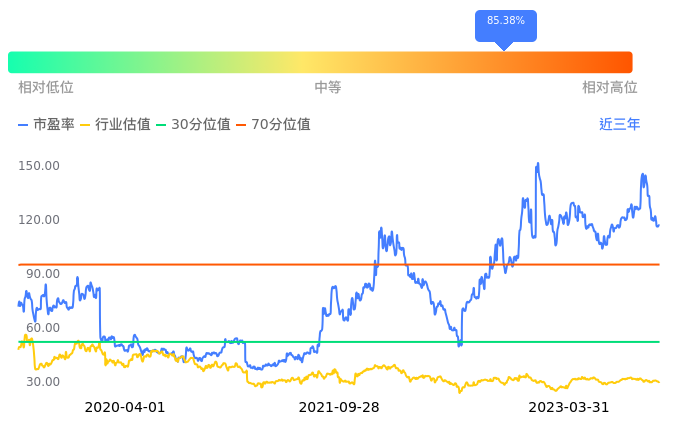Click the 2023-03-31 date axis label
Image resolution: width=686 pixels, height=442 pixels.
[569, 408]
